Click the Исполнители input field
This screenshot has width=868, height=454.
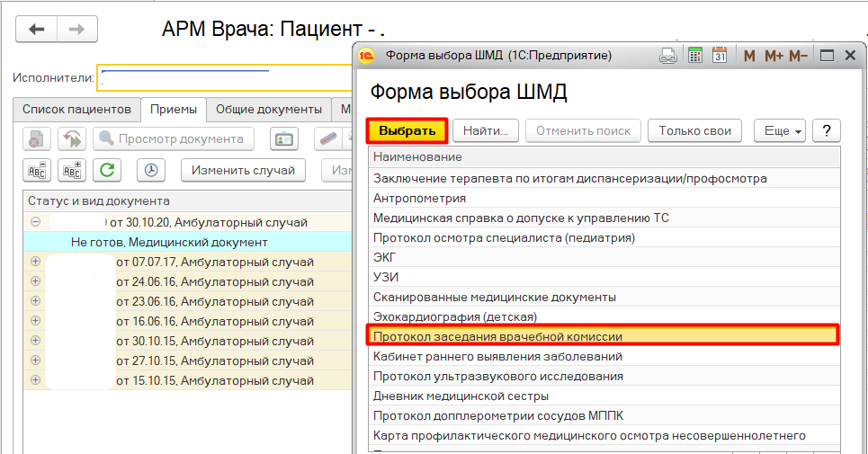point(225,77)
